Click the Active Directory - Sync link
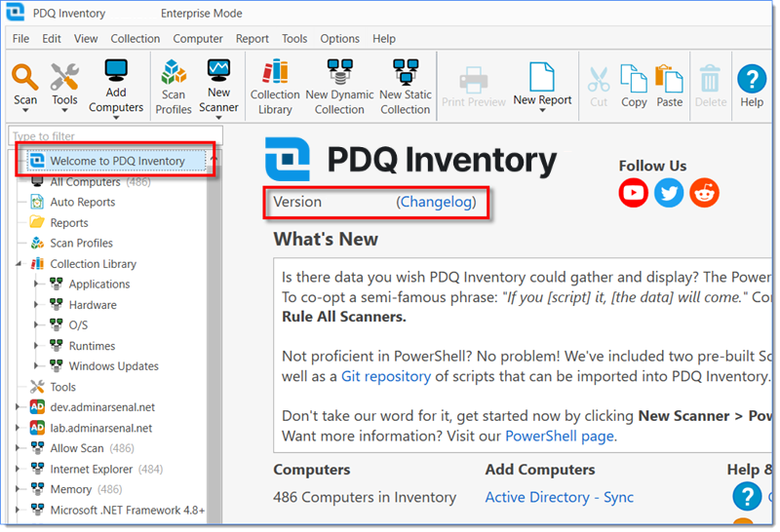This screenshot has width=780, height=532. (559, 497)
